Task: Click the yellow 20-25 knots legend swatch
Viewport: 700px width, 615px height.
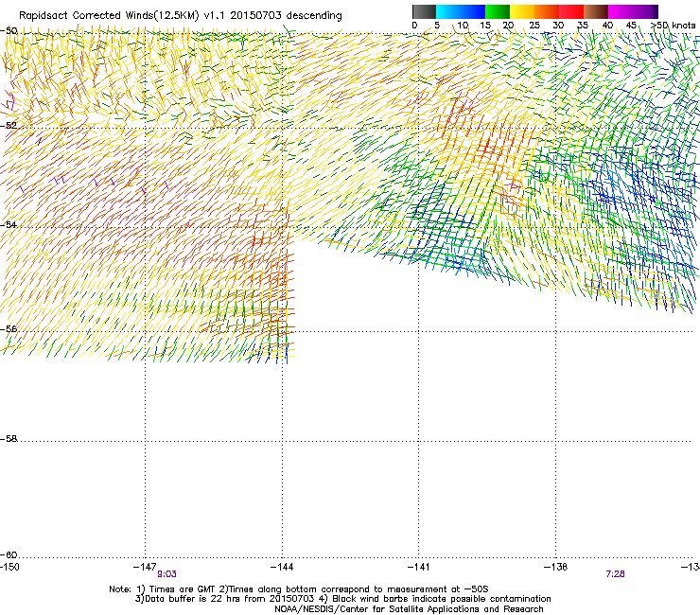Action: 522,11
